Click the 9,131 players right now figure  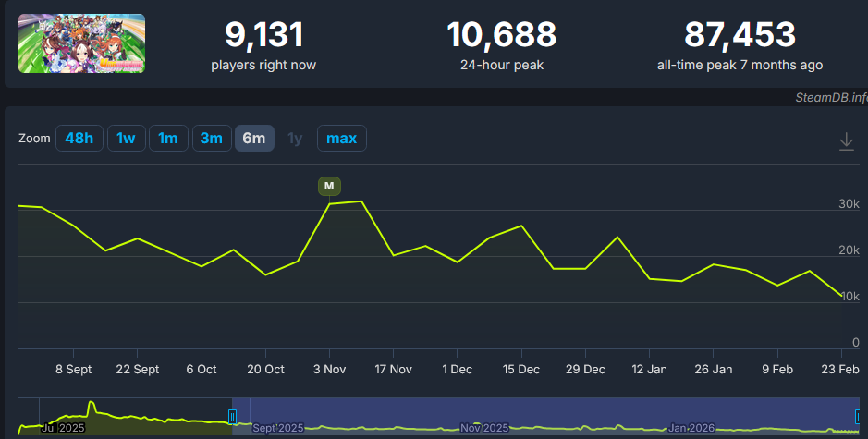pos(264,34)
